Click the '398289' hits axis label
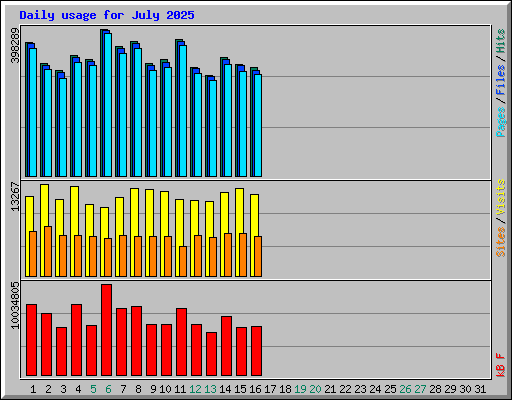512x400 pixels. pos(15,45)
